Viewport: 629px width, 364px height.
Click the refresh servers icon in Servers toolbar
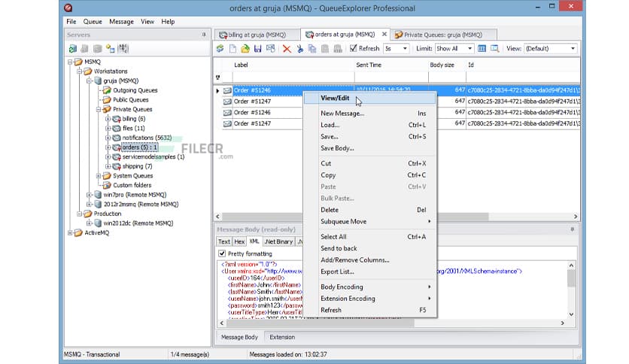73,49
